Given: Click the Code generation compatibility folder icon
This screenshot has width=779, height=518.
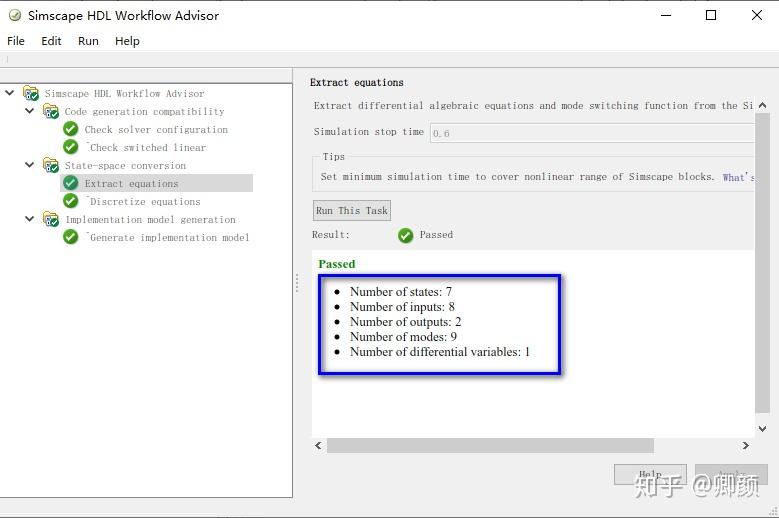Looking at the screenshot, I should pos(51,111).
